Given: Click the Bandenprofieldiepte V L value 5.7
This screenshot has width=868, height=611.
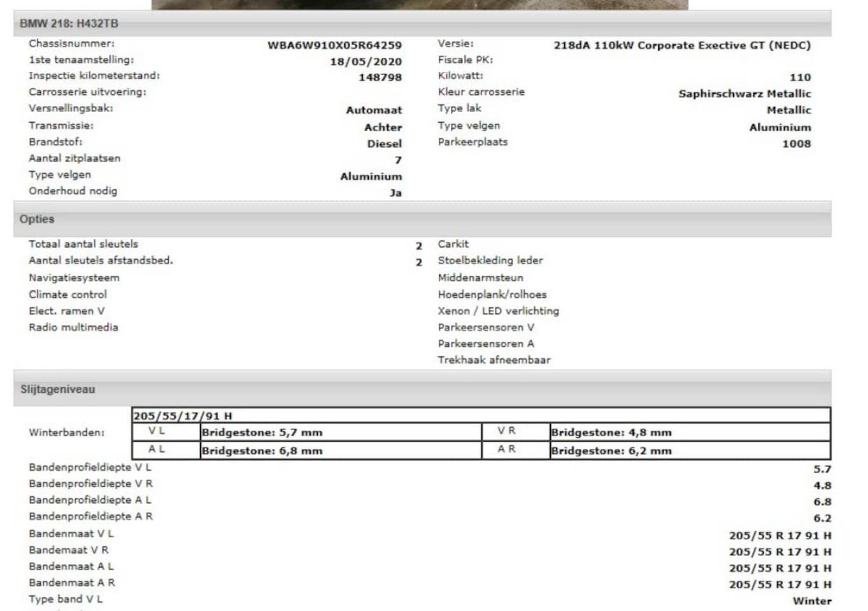Looking at the screenshot, I should point(822,469).
